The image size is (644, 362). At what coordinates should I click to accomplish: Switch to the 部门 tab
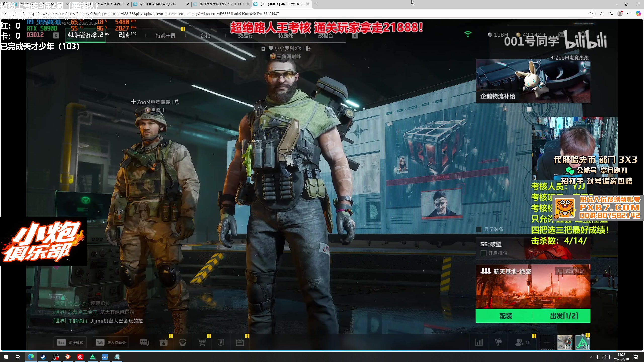[206, 36]
